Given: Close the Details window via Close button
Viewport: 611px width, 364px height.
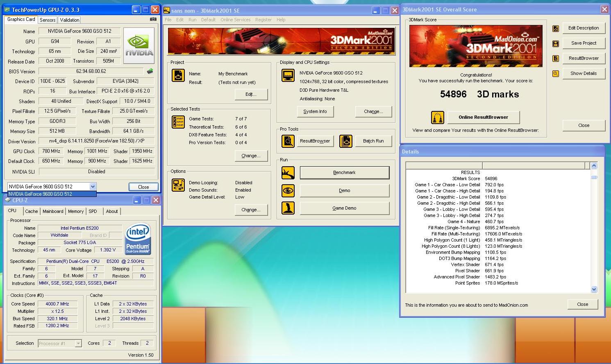Looking at the screenshot, I should pos(583,304).
